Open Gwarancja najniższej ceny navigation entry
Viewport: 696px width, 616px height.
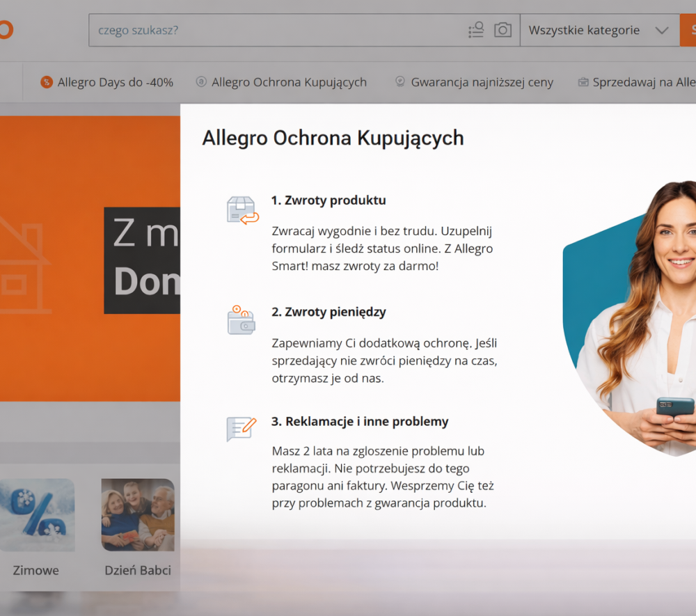click(x=482, y=81)
